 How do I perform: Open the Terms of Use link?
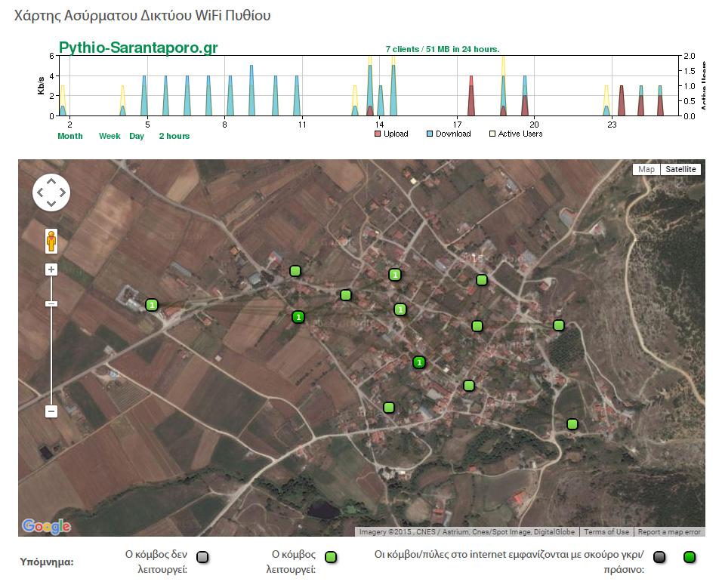606,532
